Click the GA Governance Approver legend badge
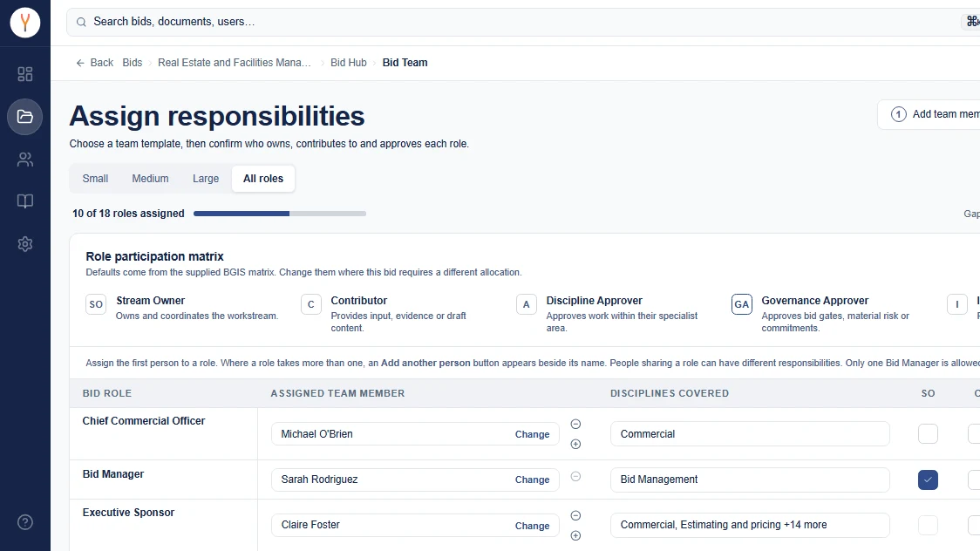Viewport: 980px width, 551px height. (741, 304)
